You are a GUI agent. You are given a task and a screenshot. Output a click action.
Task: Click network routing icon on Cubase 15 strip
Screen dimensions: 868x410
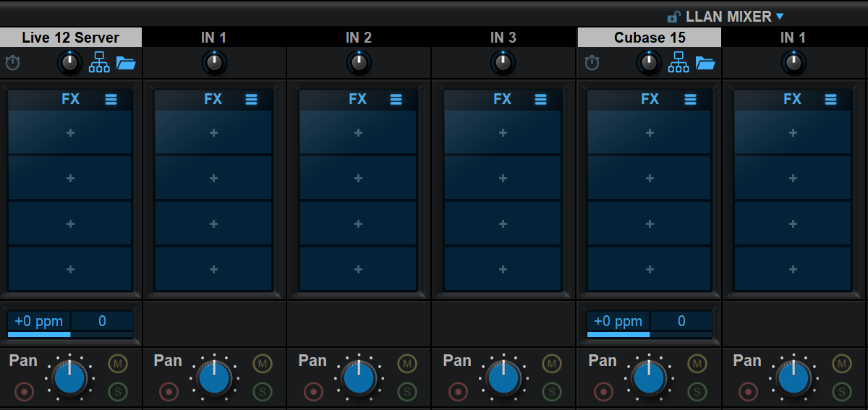coord(678,64)
